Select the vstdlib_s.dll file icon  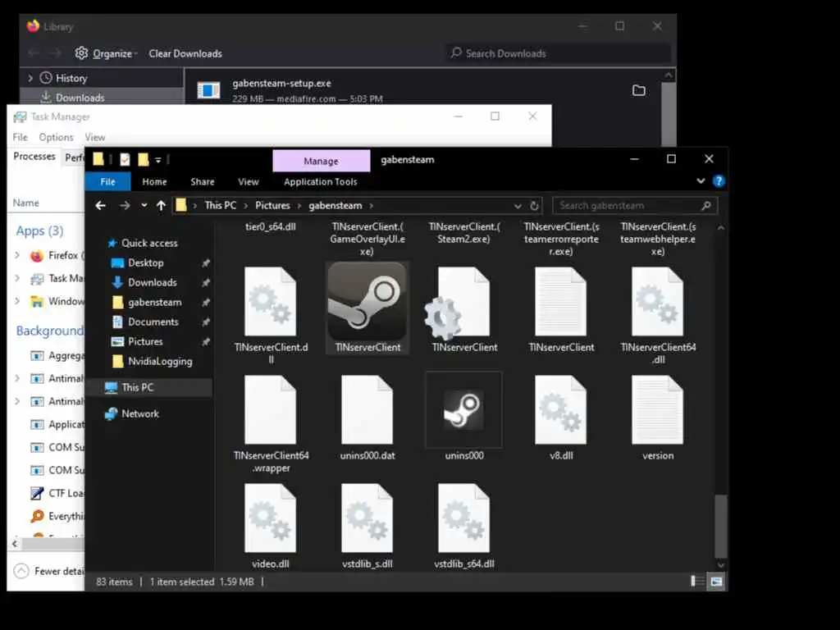click(367, 518)
